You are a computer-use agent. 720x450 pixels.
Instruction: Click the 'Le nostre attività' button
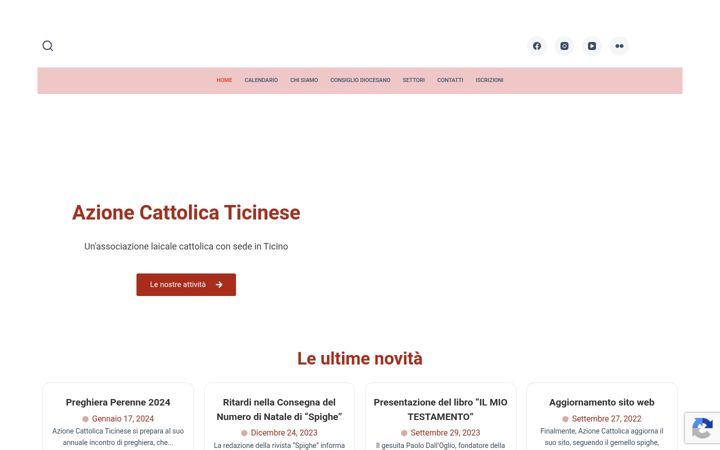186,285
